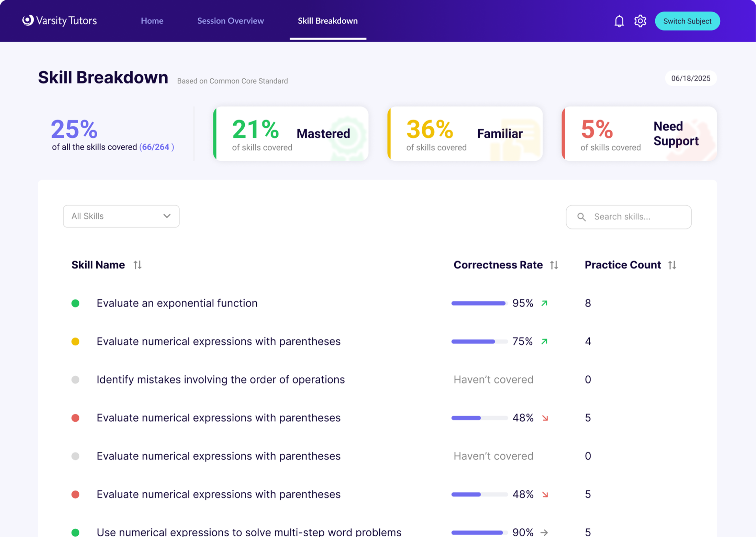Screen dimensions: 756x537
Task: Click the chevron in All Skills selector
Action: click(x=167, y=216)
